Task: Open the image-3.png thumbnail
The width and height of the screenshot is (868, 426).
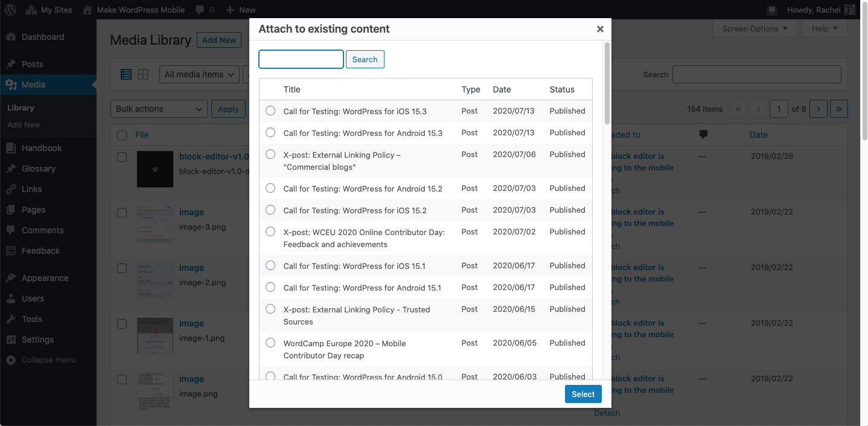Action: (x=155, y=225)
